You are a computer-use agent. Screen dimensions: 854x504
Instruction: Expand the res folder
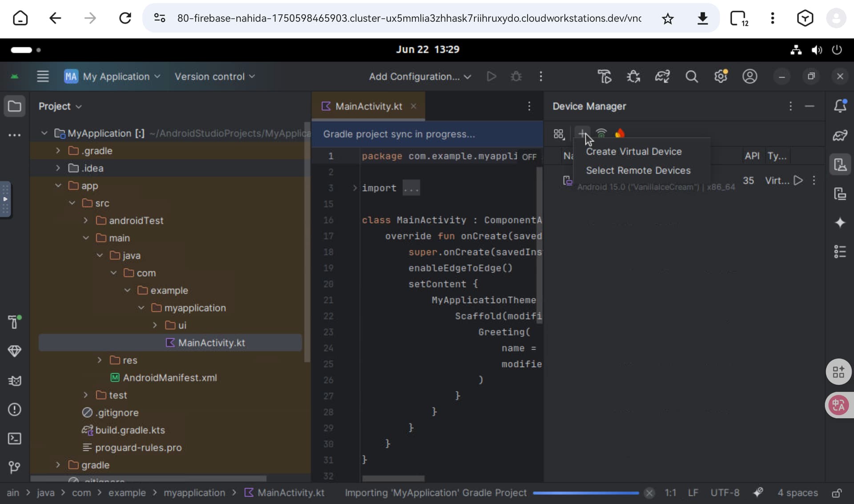point(100,360)
